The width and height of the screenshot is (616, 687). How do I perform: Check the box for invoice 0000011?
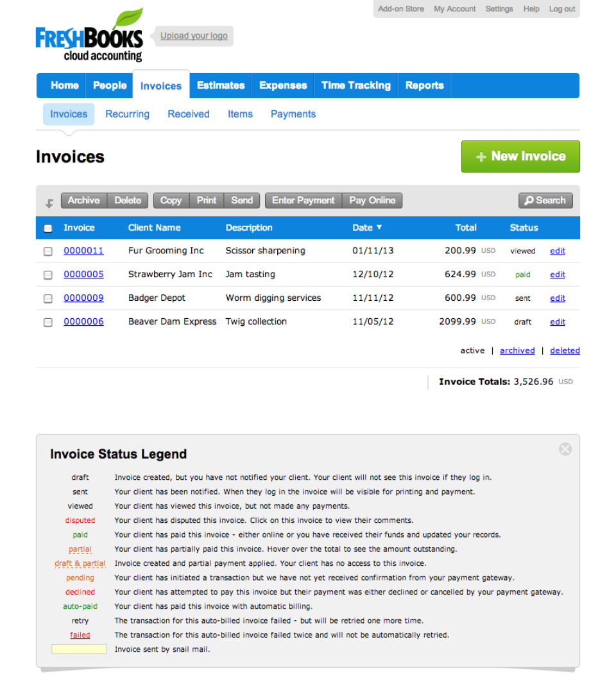click(48, 251)
